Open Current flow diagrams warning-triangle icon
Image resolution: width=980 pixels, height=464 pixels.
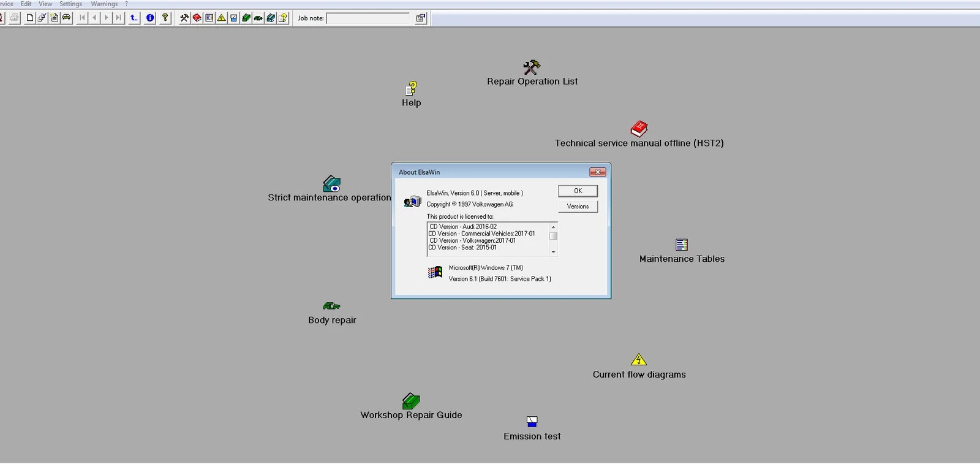coord(639,360)
